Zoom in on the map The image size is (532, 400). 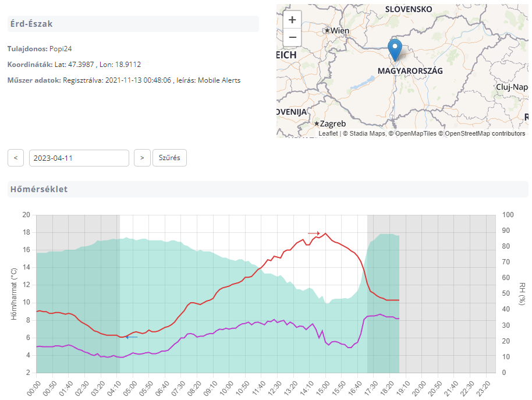pyautogui.click(x=292, y=19)
